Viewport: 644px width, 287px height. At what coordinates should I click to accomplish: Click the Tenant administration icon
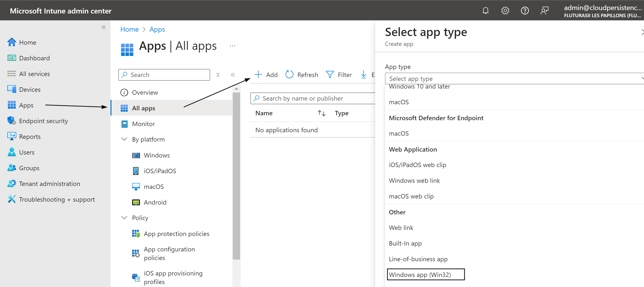point(12,183)
